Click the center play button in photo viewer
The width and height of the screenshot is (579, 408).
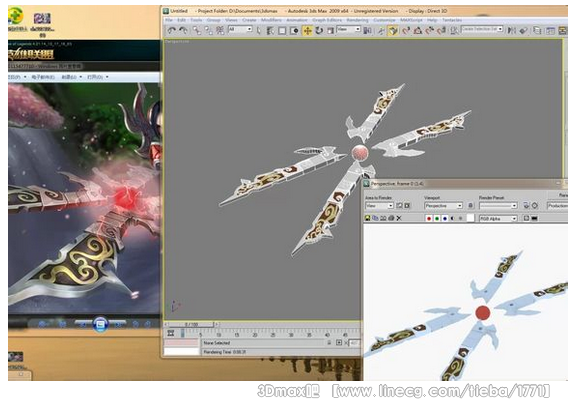[100, 325]
